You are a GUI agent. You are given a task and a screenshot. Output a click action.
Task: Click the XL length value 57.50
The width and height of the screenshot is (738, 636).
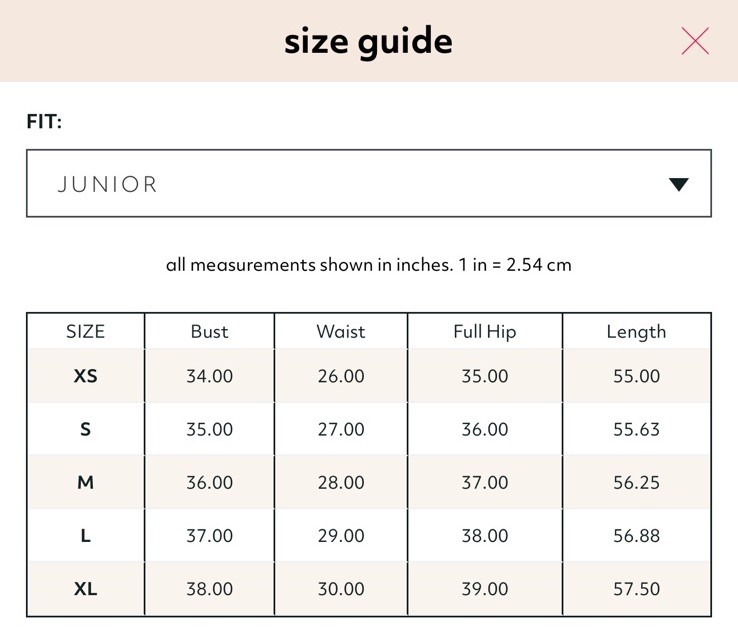636,588
